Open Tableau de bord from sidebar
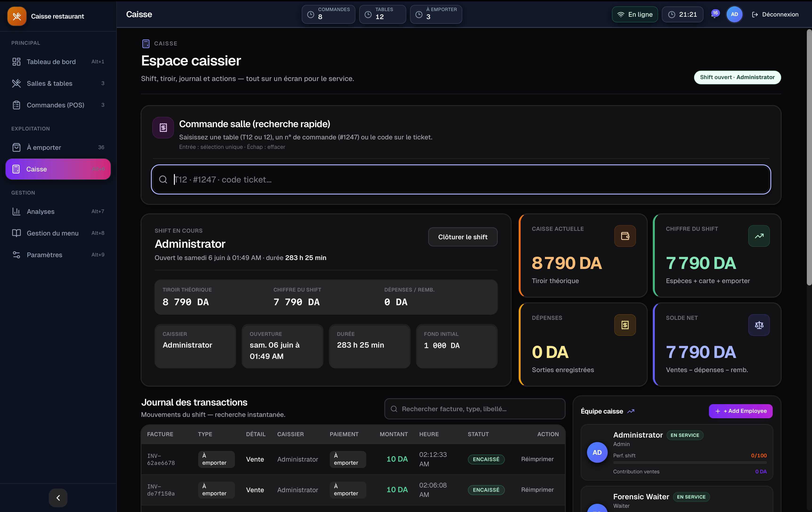 click(58, 62)
